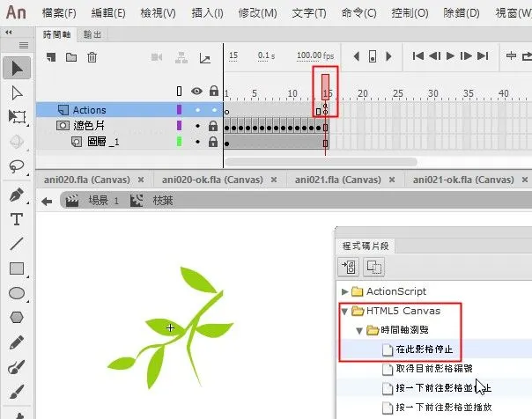Open the 編輯(E) menu
This screenshot has height=419, width=532.
coord(108,13)
